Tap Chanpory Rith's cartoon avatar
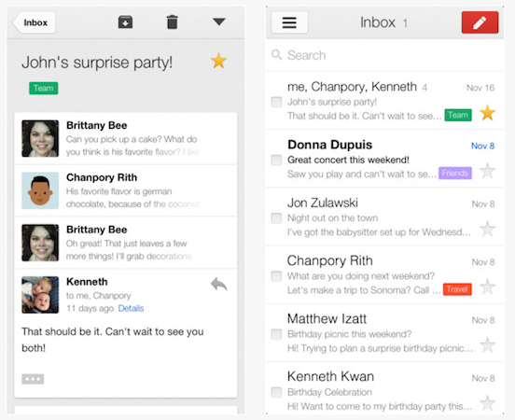515x420 pixels. pyautogui.click(x=40, y=190)
